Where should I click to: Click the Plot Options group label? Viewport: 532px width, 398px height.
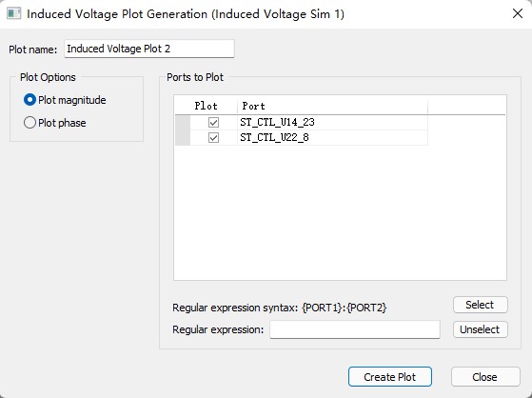pyautogui.click(x=48, y=77)
